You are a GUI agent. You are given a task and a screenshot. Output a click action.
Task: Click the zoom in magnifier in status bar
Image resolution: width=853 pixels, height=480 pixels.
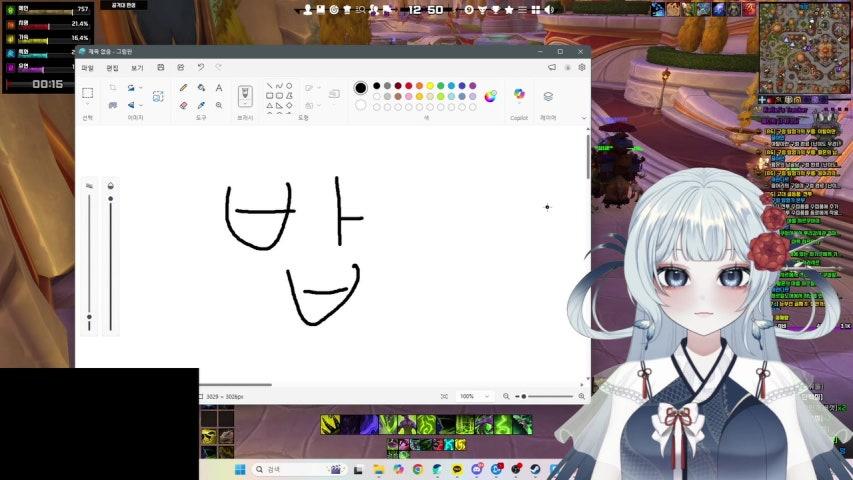click(x=582, y=396)
